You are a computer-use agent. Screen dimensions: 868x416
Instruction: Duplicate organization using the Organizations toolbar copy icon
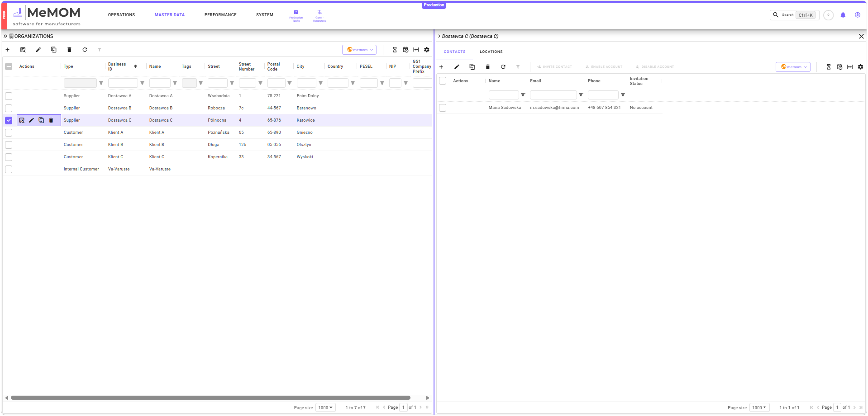pyautogui.click(x=54, y=50)
